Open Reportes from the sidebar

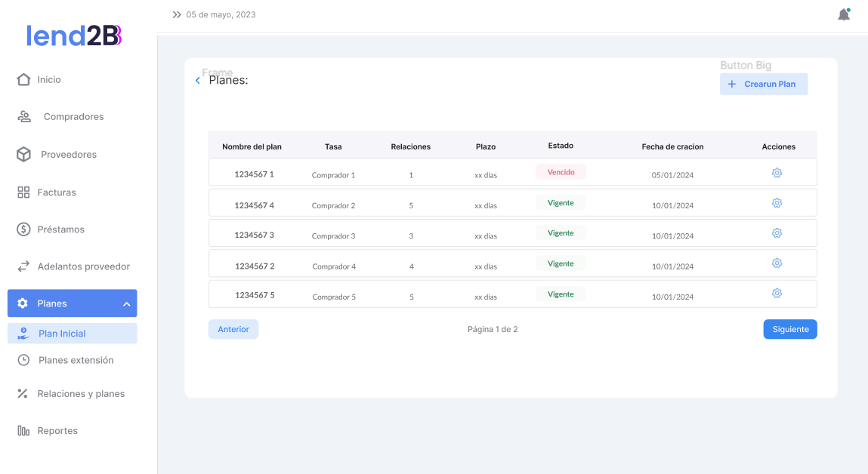tap(57, 431)
